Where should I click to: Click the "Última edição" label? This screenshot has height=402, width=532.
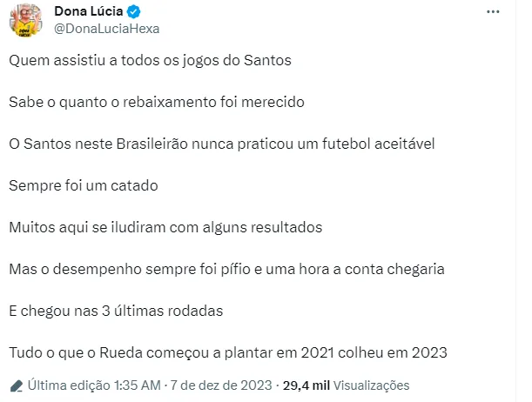tap(68, 385)
